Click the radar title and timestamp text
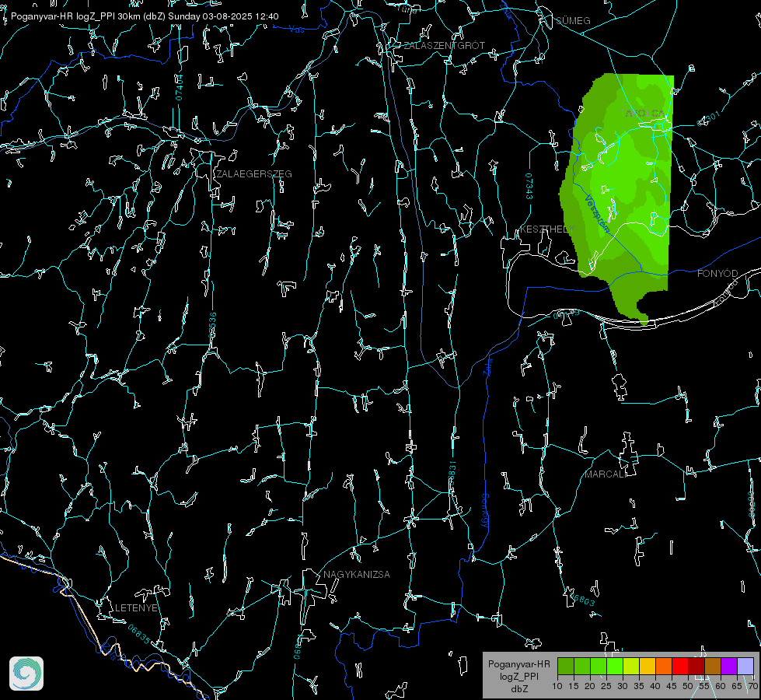 (x=145, y=16)
